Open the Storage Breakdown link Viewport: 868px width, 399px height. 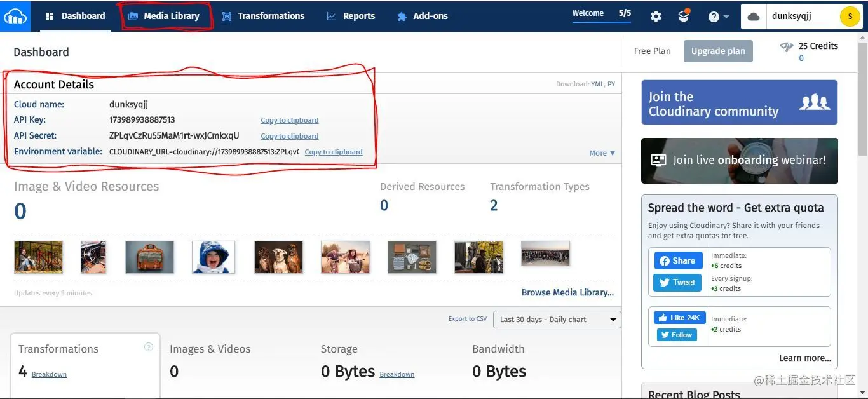(397, 374)
